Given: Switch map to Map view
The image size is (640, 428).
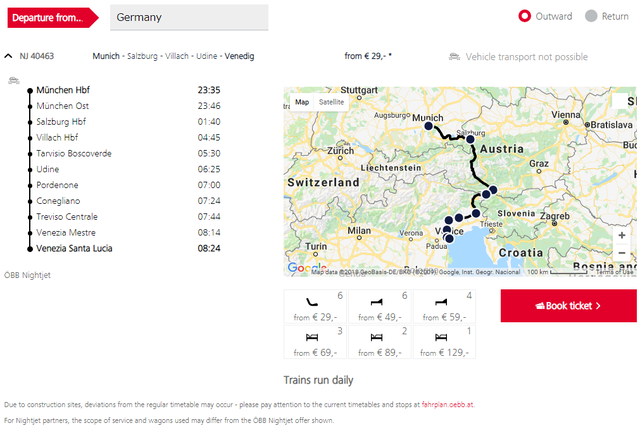Looking at the screenshot, I should (302, 102).
